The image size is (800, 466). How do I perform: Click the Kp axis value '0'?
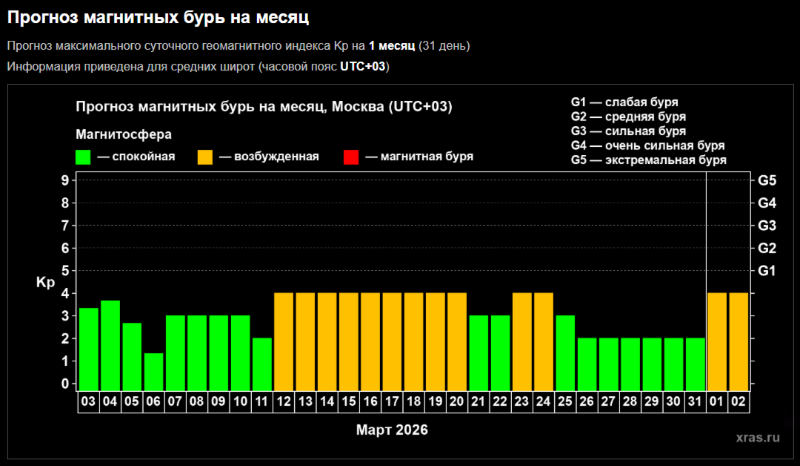[65, 383]
